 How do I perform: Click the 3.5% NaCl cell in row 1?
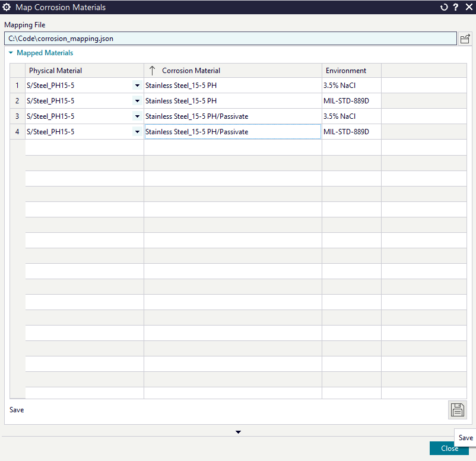(351, 86)
